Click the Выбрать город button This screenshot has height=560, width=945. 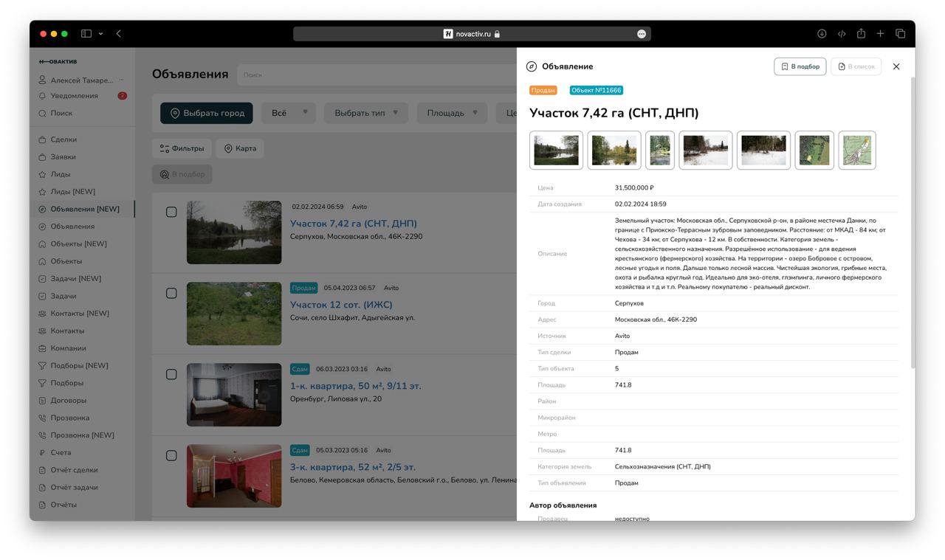point(207,113)
